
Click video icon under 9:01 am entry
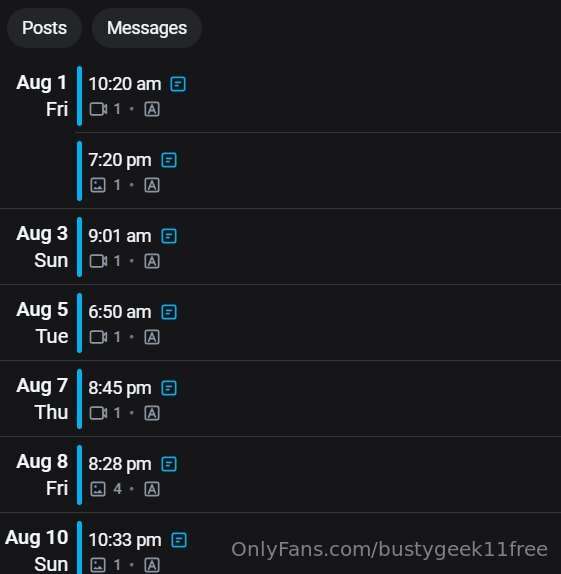[x=98, y=261]
